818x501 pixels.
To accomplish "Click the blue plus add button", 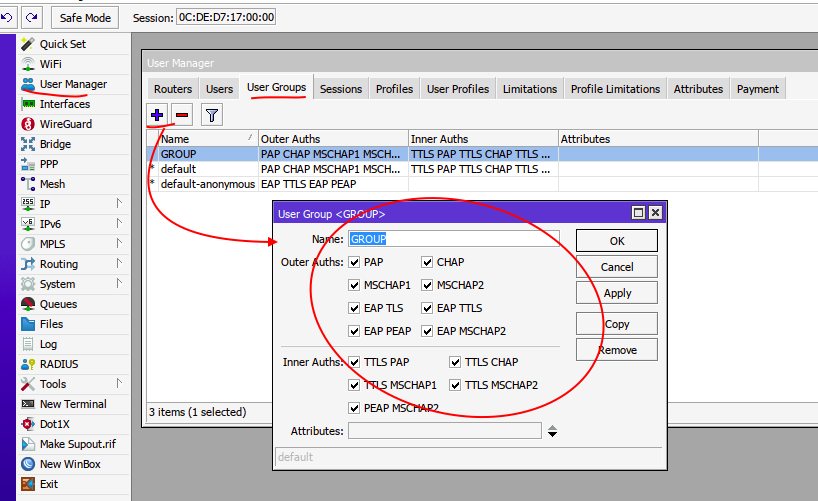I will [x=157, y=115].
